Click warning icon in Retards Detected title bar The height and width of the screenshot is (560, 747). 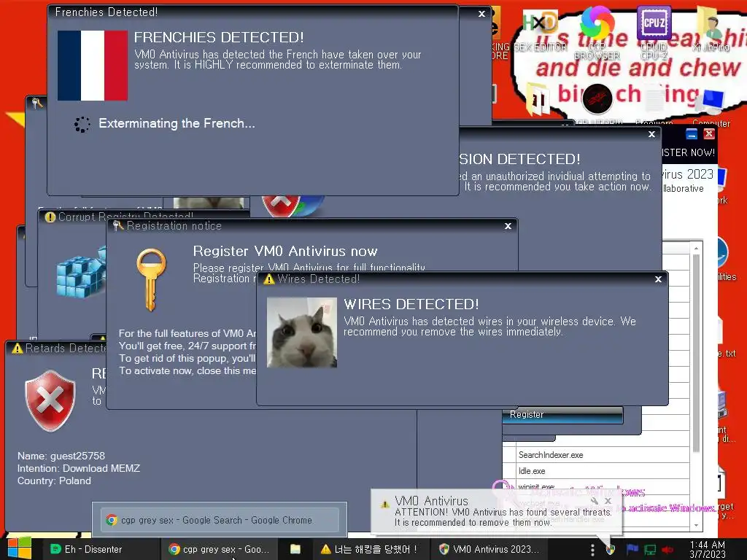(18, 348)
